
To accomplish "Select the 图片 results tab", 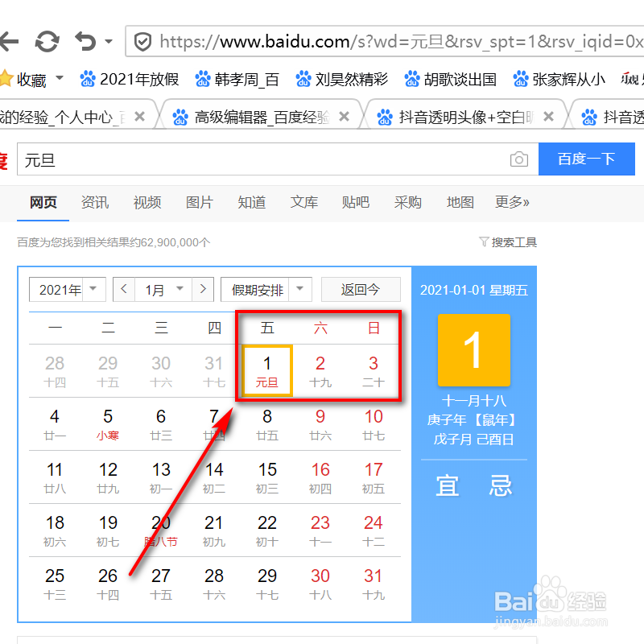I will tap(199, 202).
